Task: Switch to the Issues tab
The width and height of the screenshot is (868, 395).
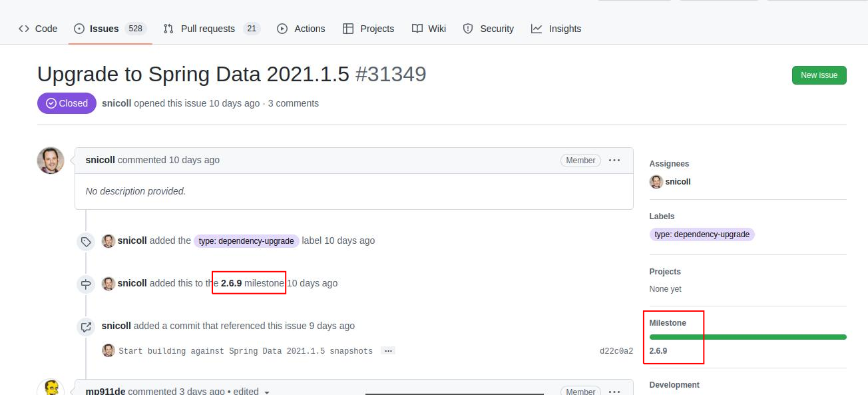Action: (103, 28)
